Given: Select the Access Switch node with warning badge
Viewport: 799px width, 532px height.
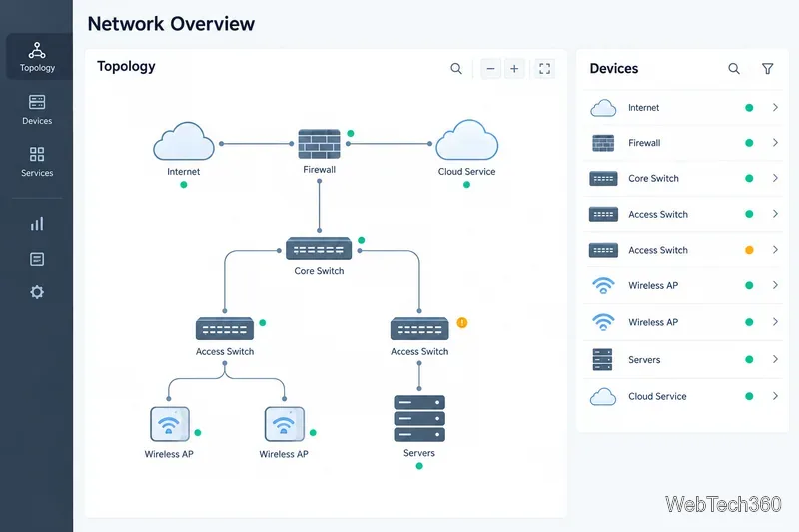Looking at the screenshot, I should [419, 328].
